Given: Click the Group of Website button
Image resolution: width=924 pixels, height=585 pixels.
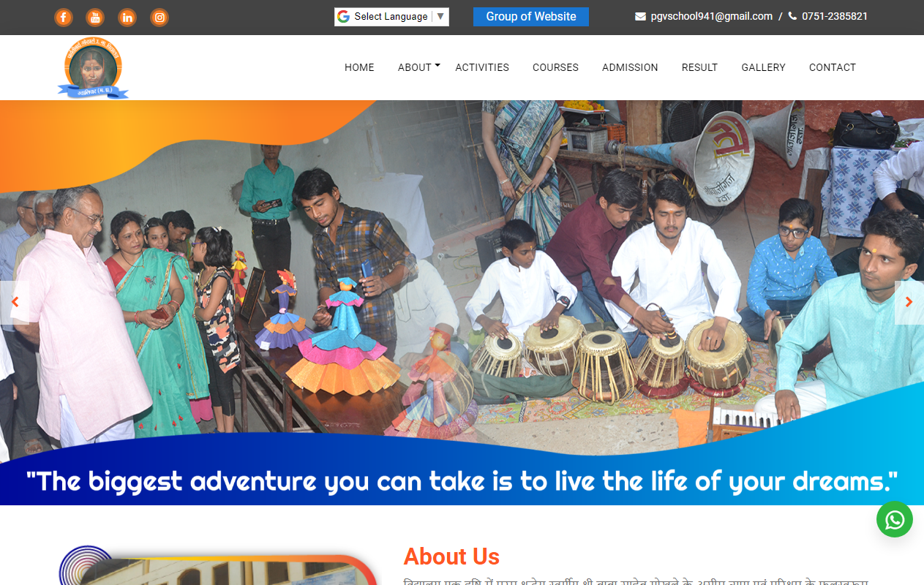Looking at the screenshot, I should click(x=531, y=17).
